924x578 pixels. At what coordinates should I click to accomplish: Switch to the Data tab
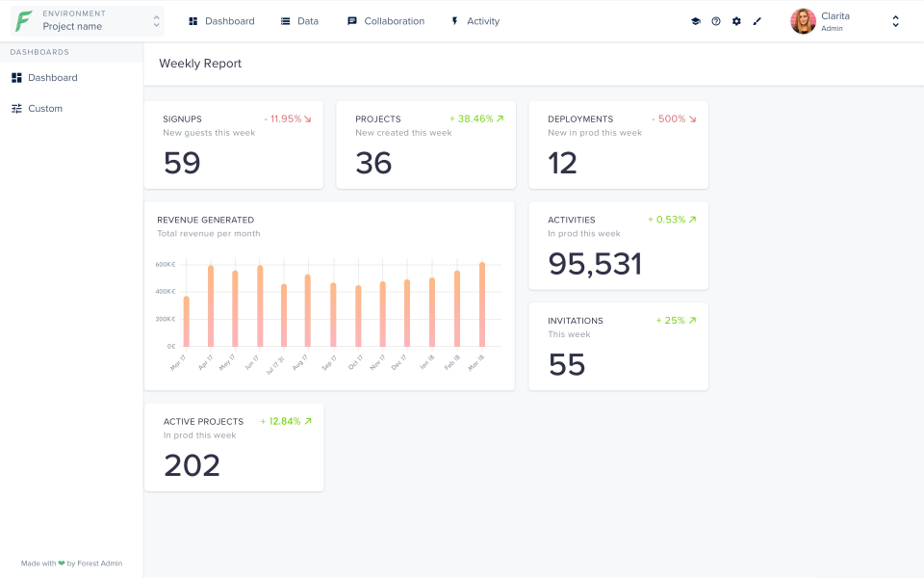point(299,20)
